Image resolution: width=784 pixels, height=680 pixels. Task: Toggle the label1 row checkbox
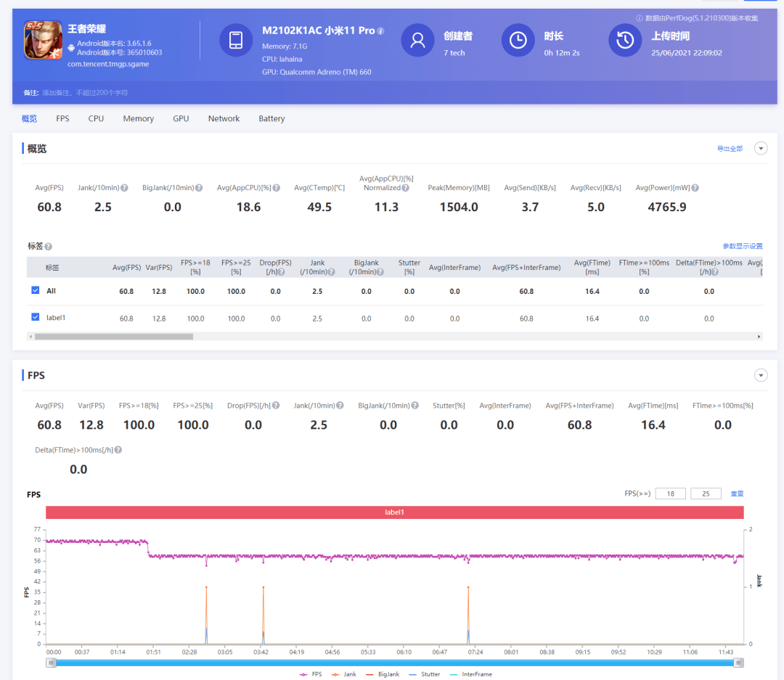36,317
